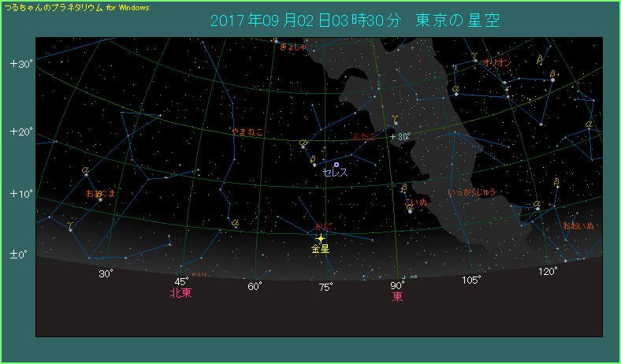Image resolution: width=621 pixels, height=364 pixels.
Task: Click the ぎょしゃ constellation label
Action: (x=293, y=46)
